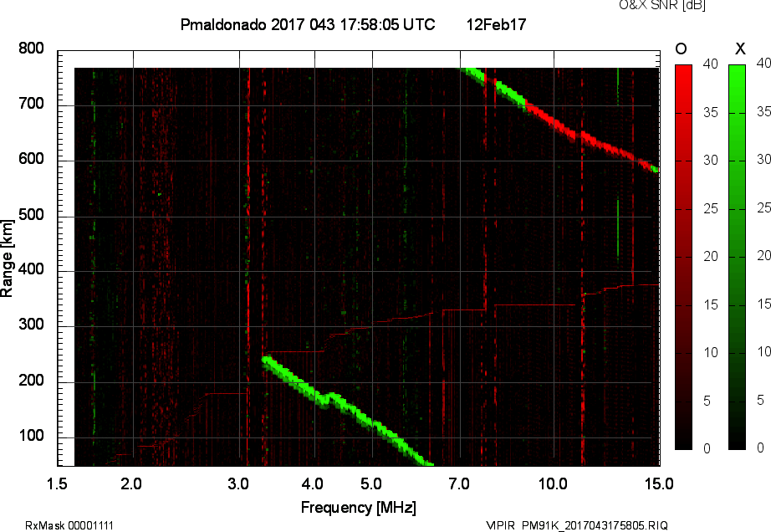771x532 pixels.
Task: Click the red O-mode color bar
Action: point(683,257)
